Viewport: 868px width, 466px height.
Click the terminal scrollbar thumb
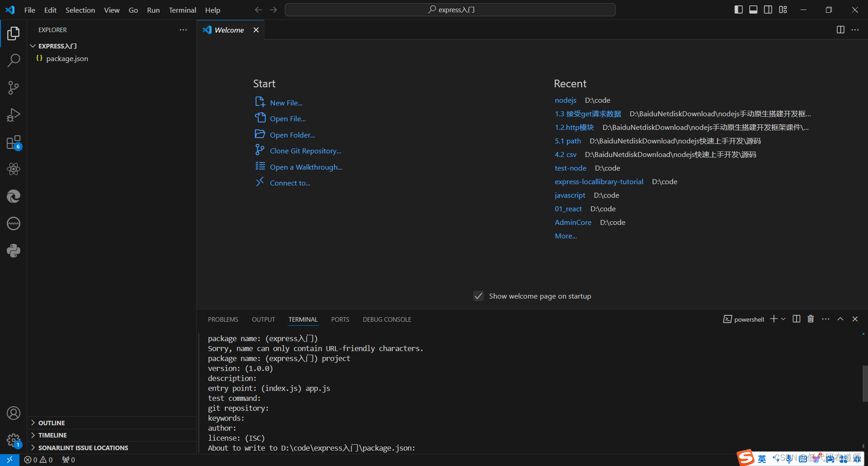(x=865, y=383)
